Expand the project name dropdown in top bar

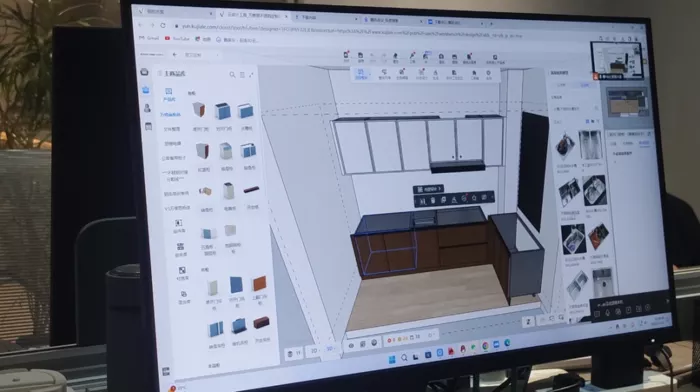tap(217, 55)
